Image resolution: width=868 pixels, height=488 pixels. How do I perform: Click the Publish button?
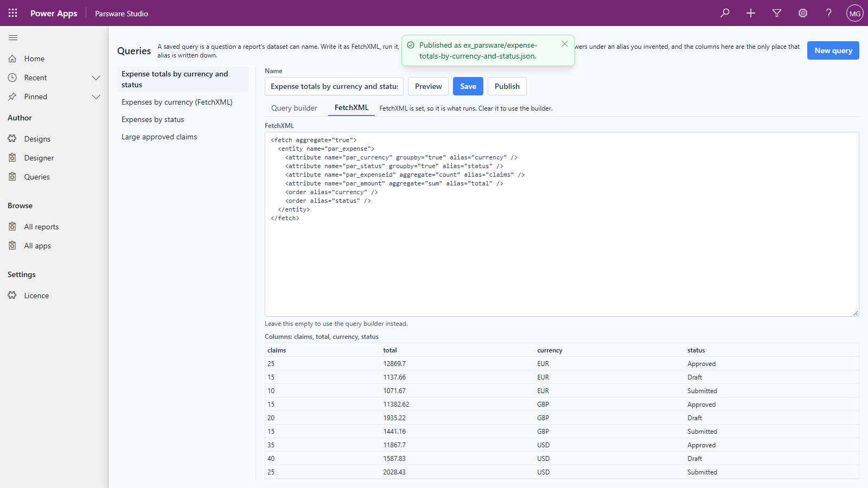507,86
